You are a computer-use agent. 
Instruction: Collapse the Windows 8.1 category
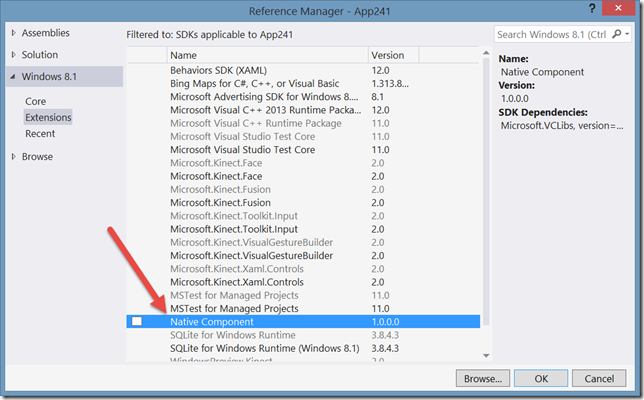click(13, 76)
